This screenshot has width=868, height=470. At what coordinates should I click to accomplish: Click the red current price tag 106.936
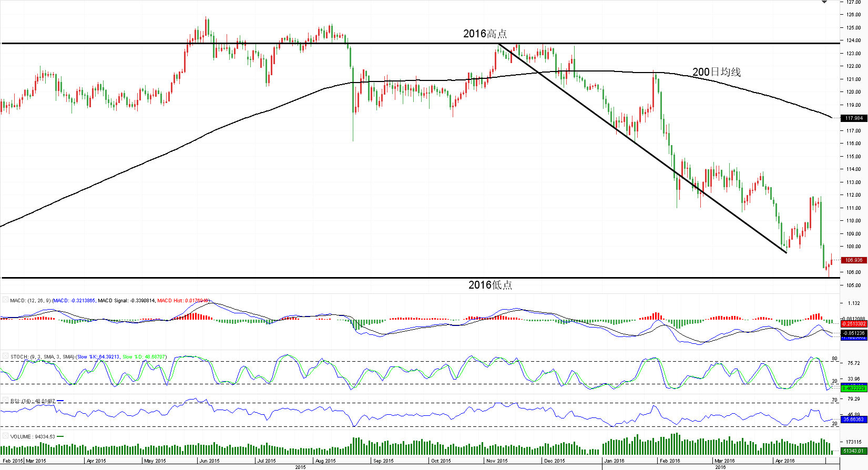[x=854, y=260]
